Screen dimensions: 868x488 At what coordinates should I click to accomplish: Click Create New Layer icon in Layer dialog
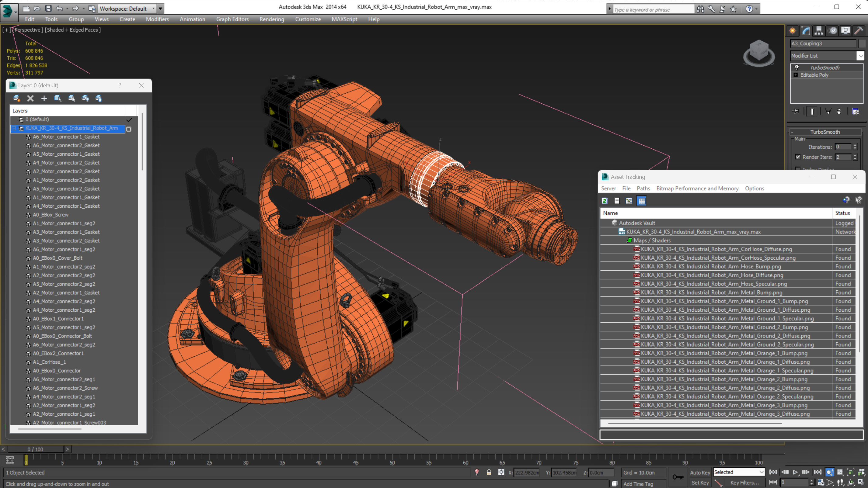(x=16, y=98)
